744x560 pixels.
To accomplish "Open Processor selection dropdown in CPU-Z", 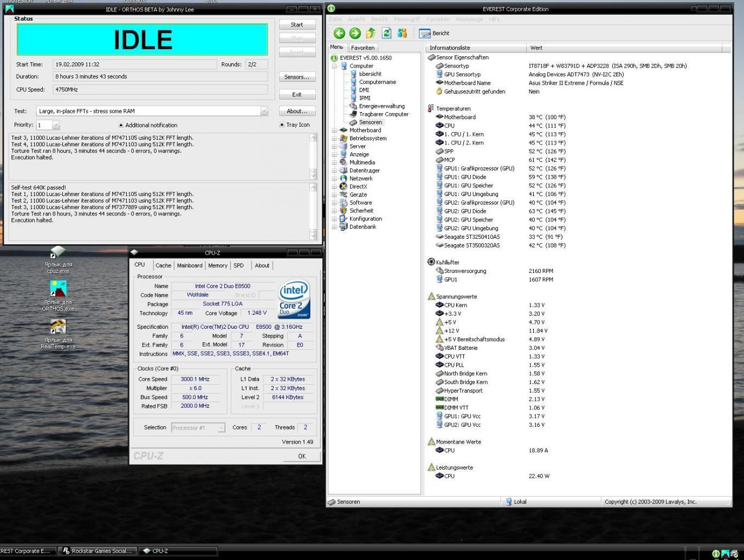I will (x=221, y=428).
